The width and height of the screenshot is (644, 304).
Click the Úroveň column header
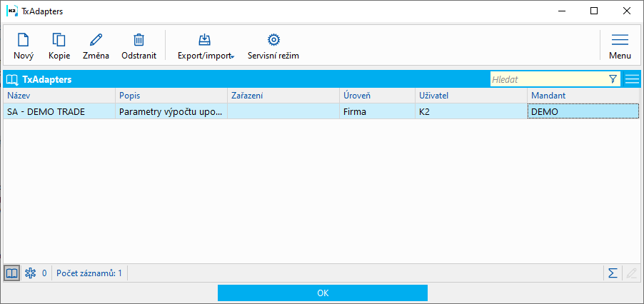376,95
